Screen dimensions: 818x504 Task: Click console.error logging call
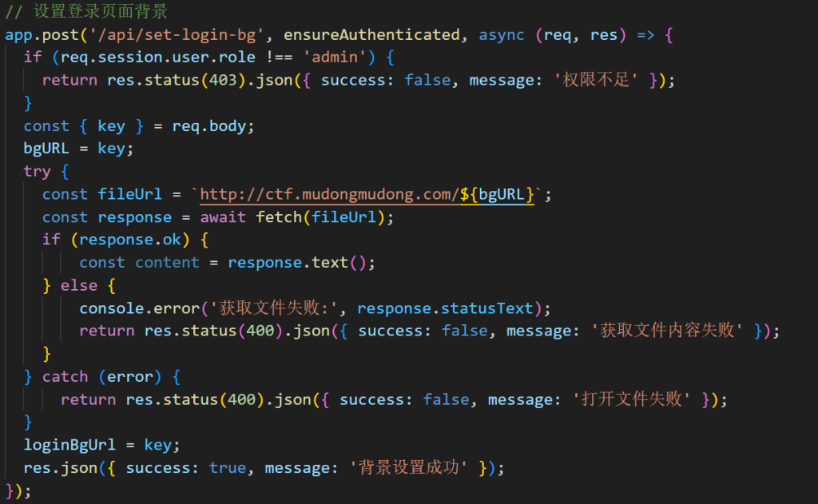click(x=139, y=308)
